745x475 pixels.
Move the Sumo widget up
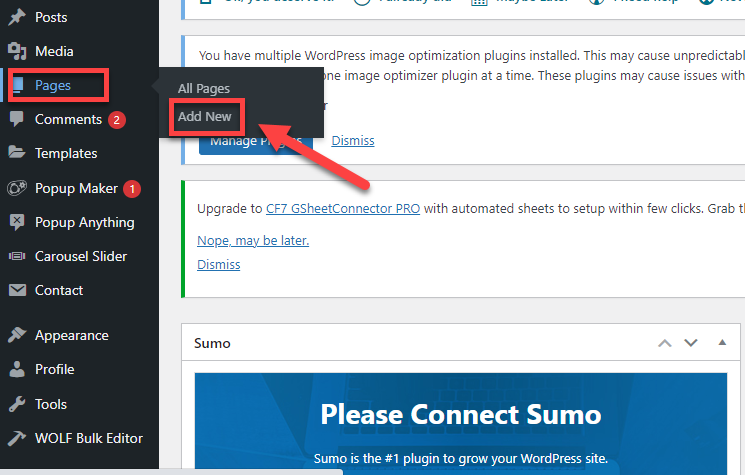coord(665,343)
